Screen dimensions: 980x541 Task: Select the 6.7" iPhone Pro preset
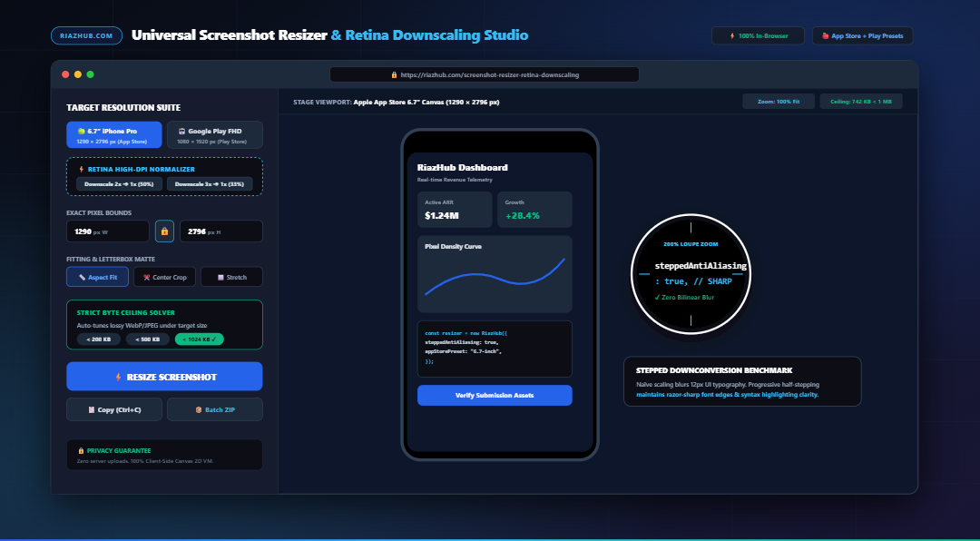tap(114, 135)
